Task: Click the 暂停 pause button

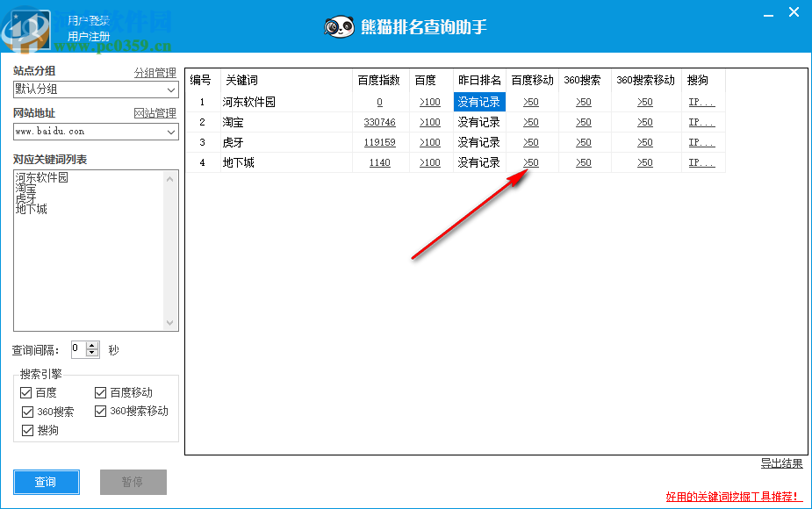Action: click(133, 482)
